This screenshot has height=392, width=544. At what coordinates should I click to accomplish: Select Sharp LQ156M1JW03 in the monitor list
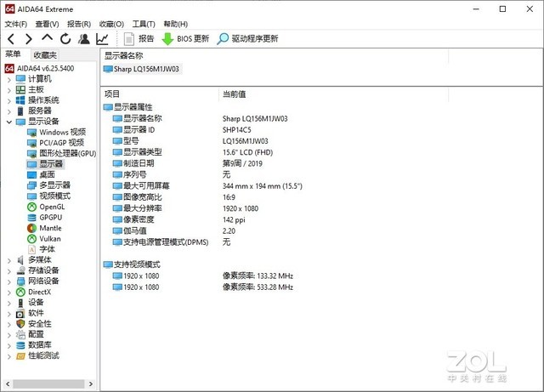142,69
